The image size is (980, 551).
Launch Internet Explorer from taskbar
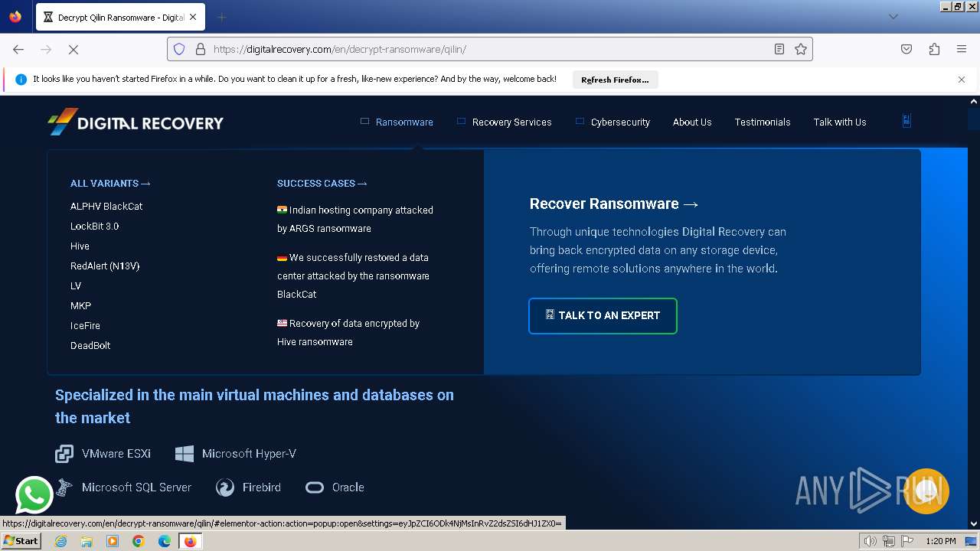click(x=61, y=541)
